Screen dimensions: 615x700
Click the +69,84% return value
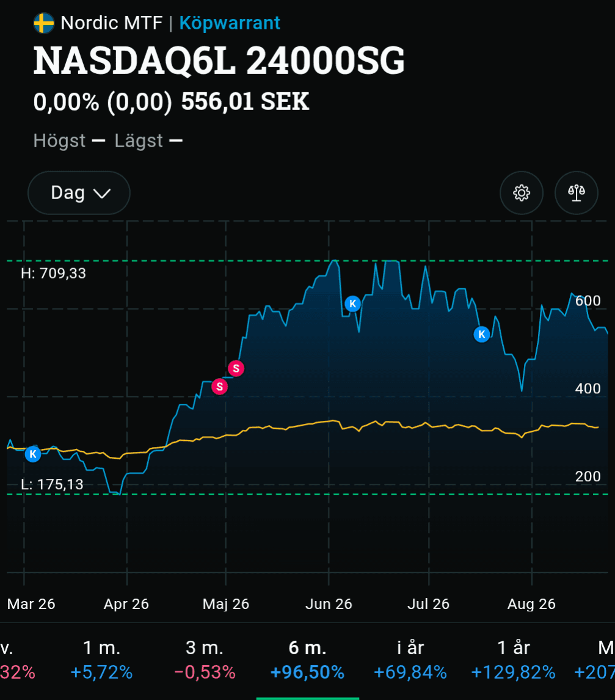[x=410, y=673]
